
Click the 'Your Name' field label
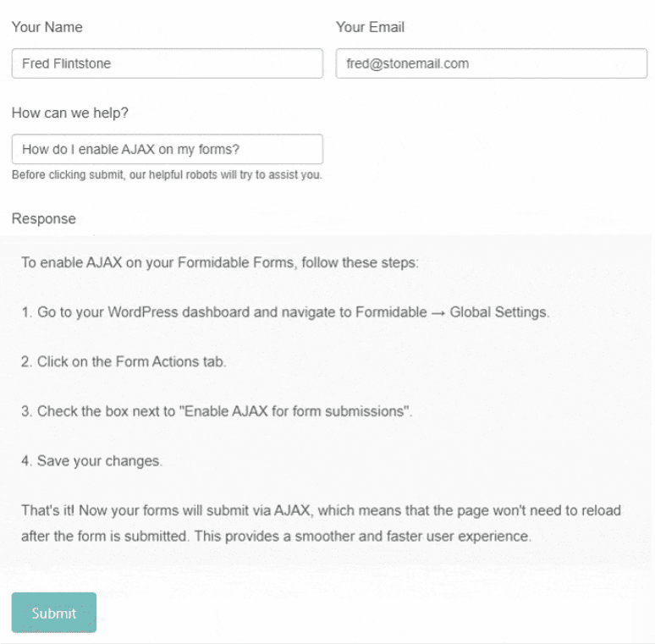pos(47,27)
